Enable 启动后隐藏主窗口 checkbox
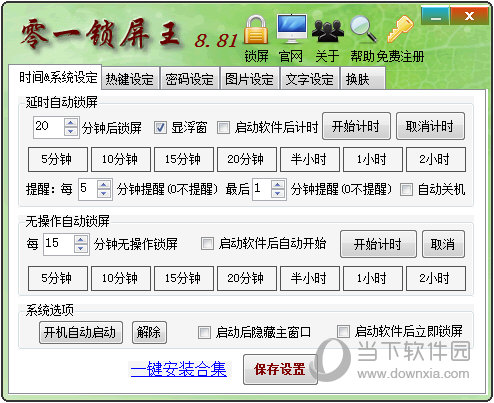Image resolution: width=494 pixels, height=403 pixels. (x=204, y=332)
